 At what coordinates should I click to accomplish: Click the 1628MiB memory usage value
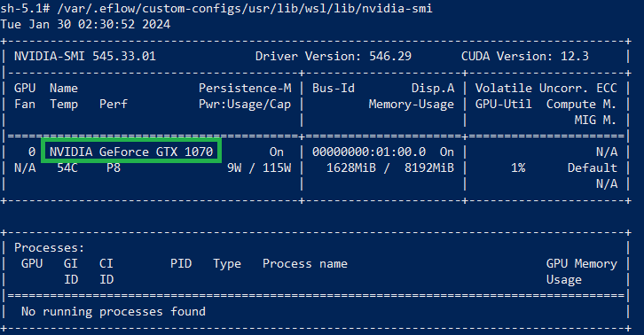coord(350,167)
